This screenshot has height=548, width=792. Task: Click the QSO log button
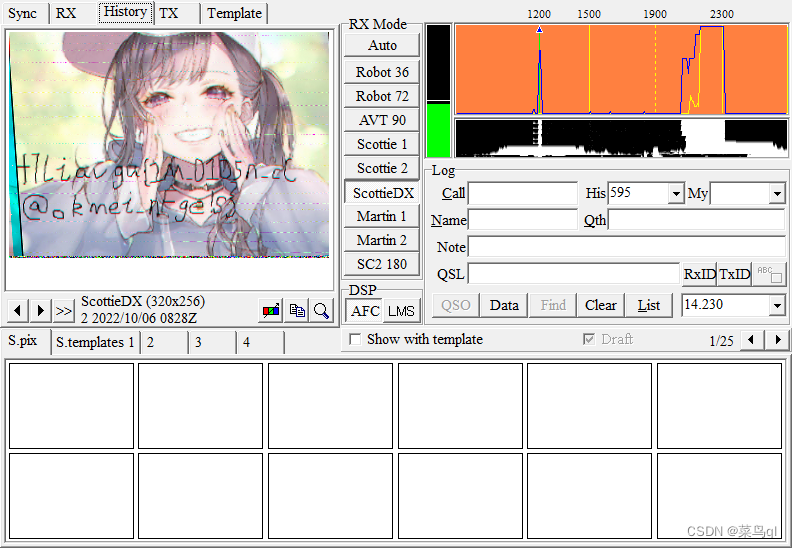point(456,305)
